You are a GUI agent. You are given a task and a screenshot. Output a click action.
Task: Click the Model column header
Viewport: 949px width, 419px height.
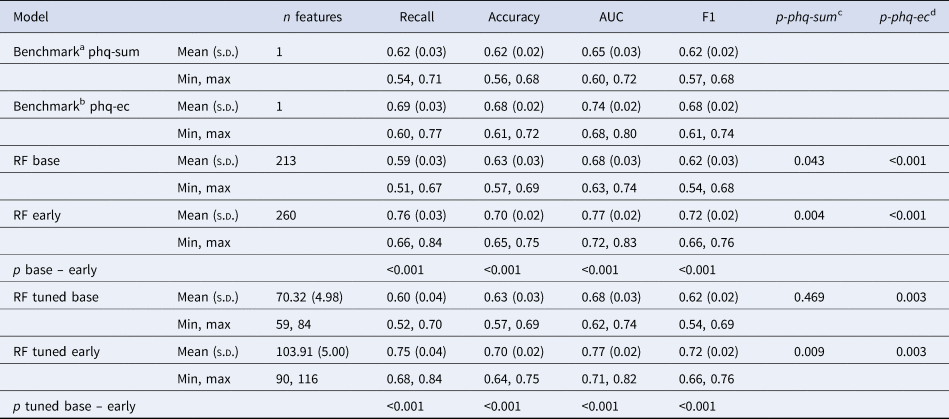[x=28, y=18]
